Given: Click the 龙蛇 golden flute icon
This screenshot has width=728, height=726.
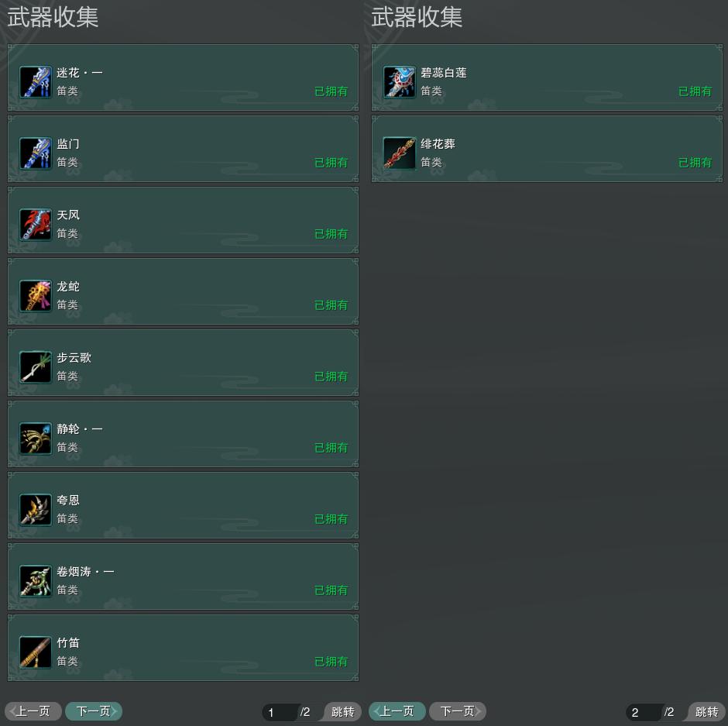Looking at the screenshot, I should tap(36, 295).
